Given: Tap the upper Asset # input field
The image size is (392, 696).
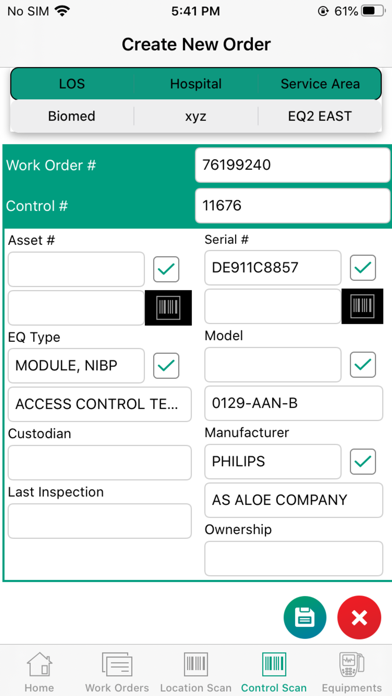Looking at the screenshot, I should [76, 269].
